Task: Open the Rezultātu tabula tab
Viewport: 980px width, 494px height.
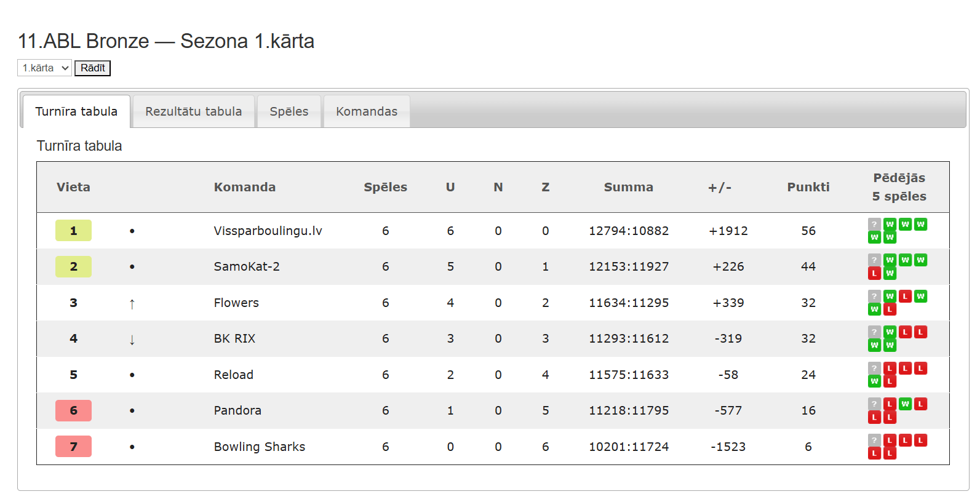Action: coord(194,111)
